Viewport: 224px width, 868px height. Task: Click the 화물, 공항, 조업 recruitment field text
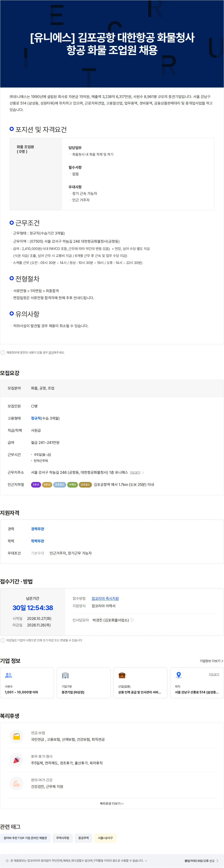tap(42, 388)
